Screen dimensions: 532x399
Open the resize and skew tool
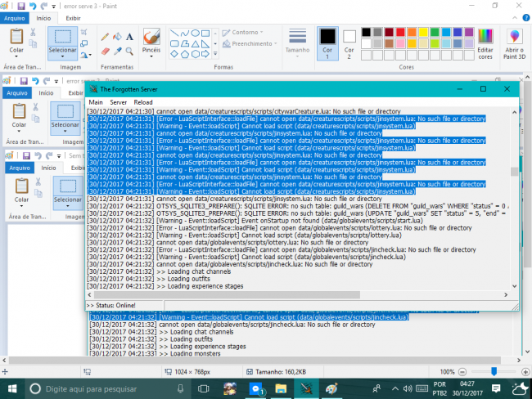coord(83,43)
